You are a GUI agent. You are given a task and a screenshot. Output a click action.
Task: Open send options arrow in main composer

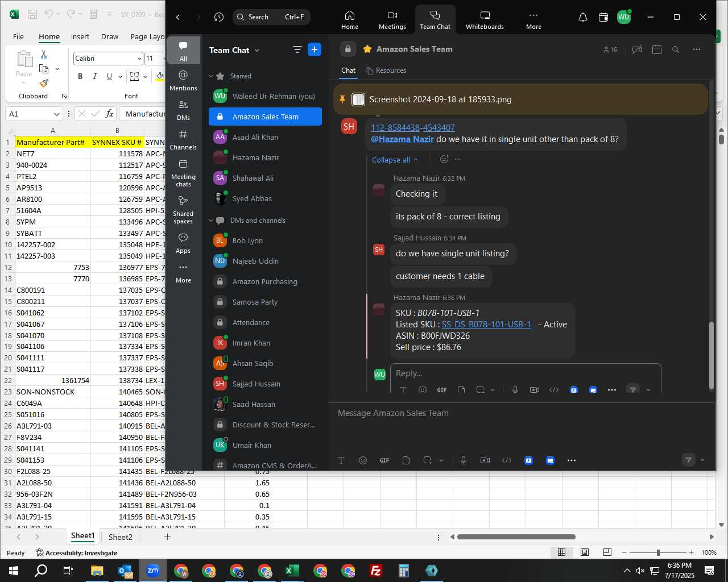click(702, 460)
